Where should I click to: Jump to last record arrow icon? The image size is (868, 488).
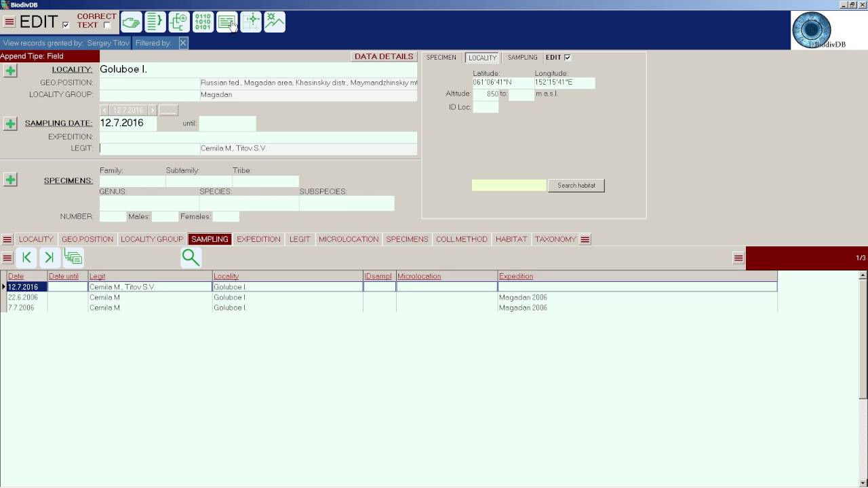tap(49, 258)
